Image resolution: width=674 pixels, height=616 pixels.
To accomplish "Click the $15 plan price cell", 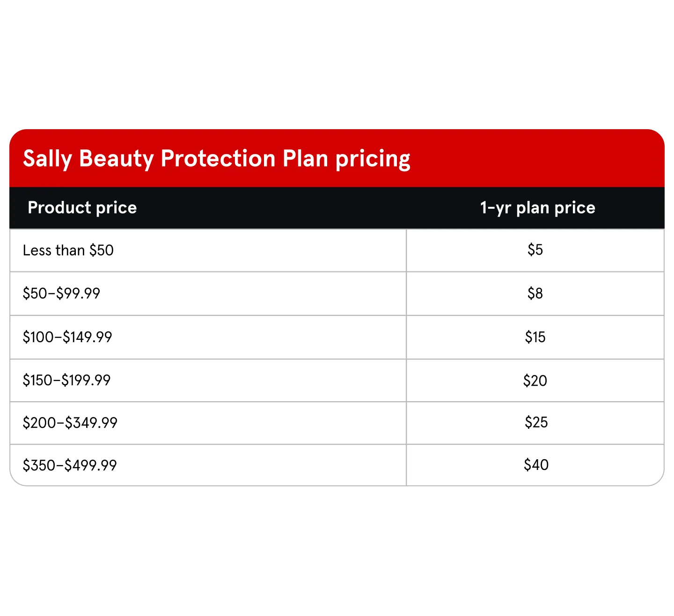I will tap(535, 337).
